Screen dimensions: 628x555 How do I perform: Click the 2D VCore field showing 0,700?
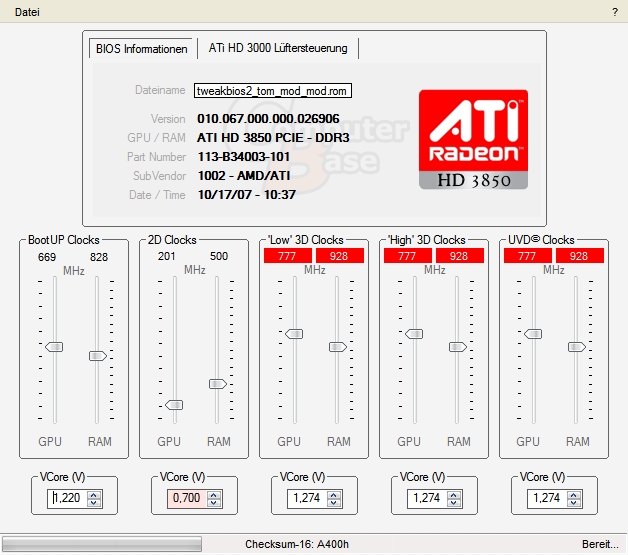[x=187, y=499]
